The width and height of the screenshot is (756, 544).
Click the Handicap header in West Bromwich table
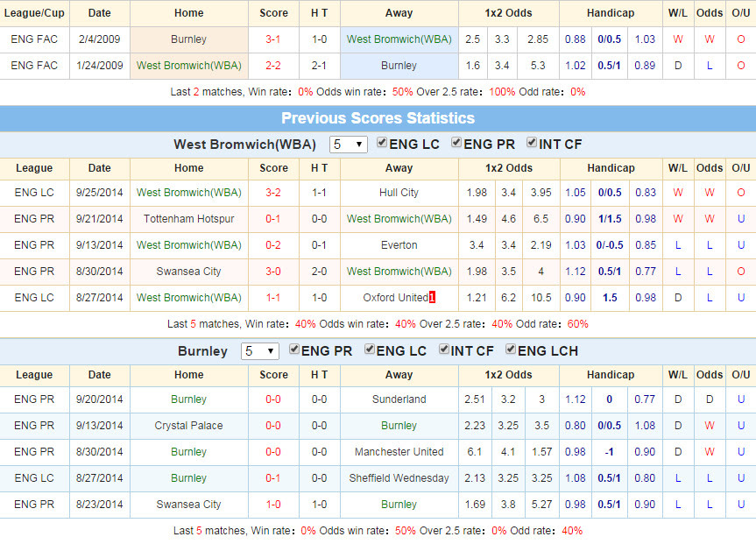[611, 168]
